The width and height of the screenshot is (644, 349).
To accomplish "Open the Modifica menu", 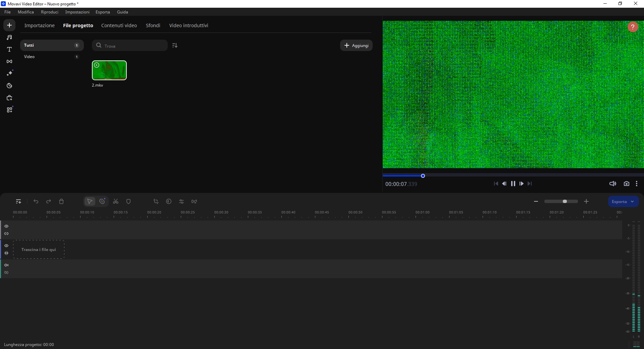I will (26, 12).
